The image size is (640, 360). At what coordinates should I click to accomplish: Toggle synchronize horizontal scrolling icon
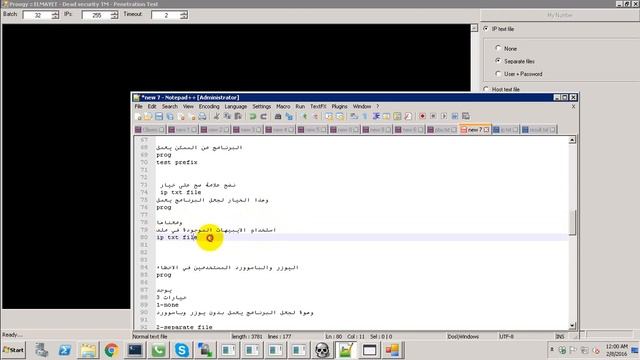point(340,117)
